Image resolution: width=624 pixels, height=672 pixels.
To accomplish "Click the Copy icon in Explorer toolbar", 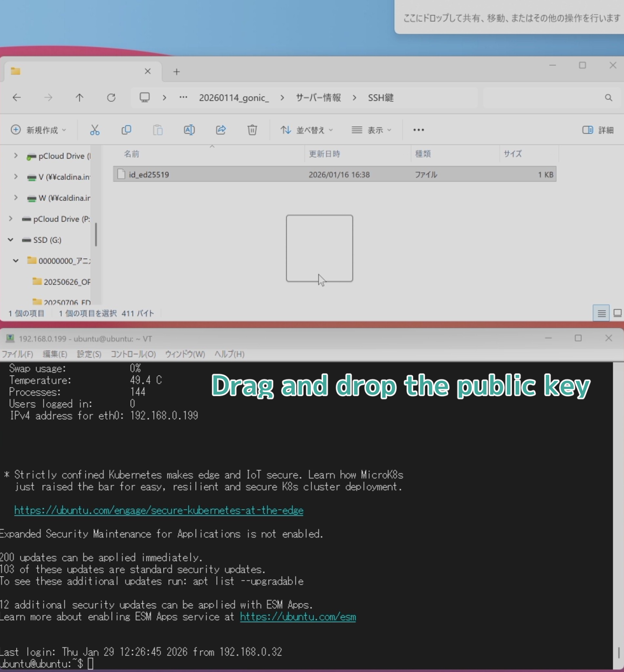I will tap(126, 130).
